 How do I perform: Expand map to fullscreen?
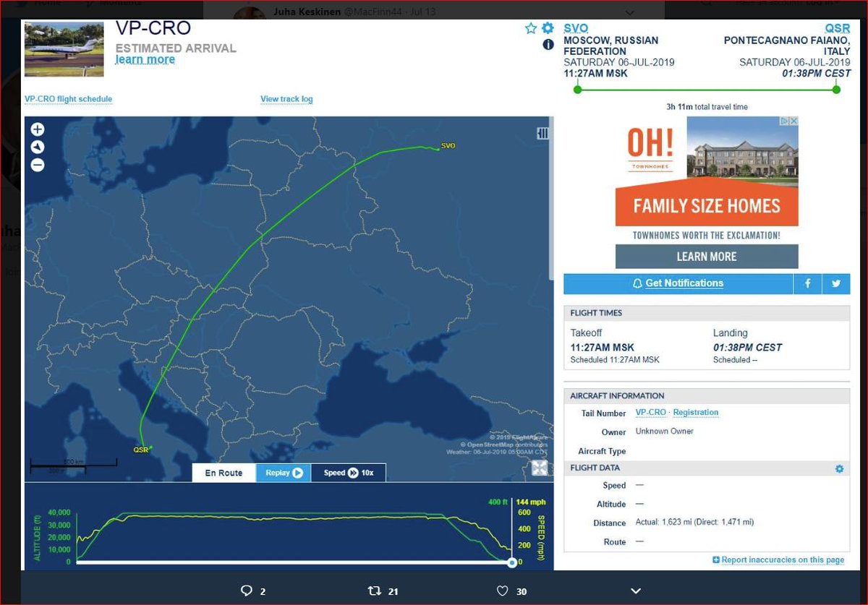(540, 468)
